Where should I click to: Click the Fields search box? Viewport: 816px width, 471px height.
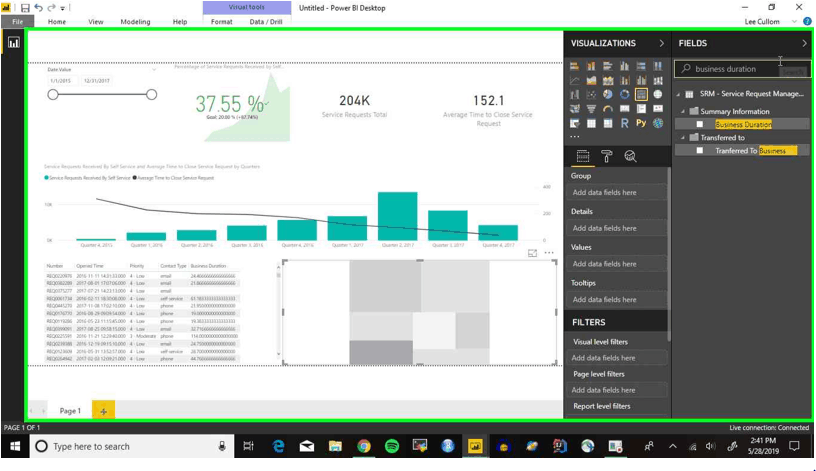click(742, 69)
